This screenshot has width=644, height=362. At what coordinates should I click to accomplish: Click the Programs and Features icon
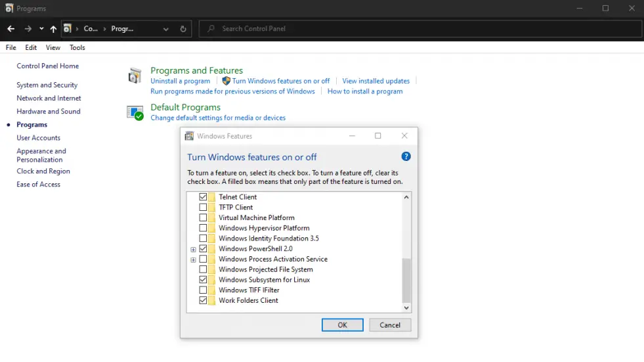(135, 76)
